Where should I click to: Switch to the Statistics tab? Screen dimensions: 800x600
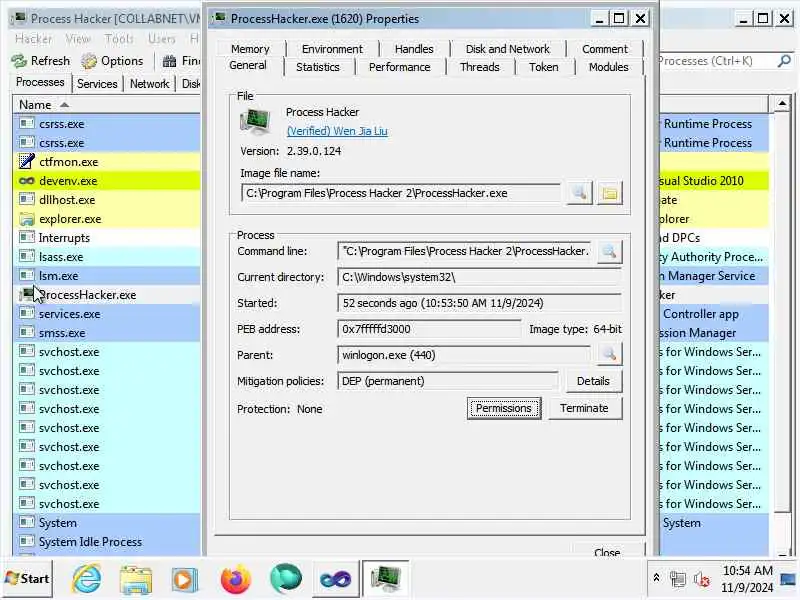tap(317, 67)
